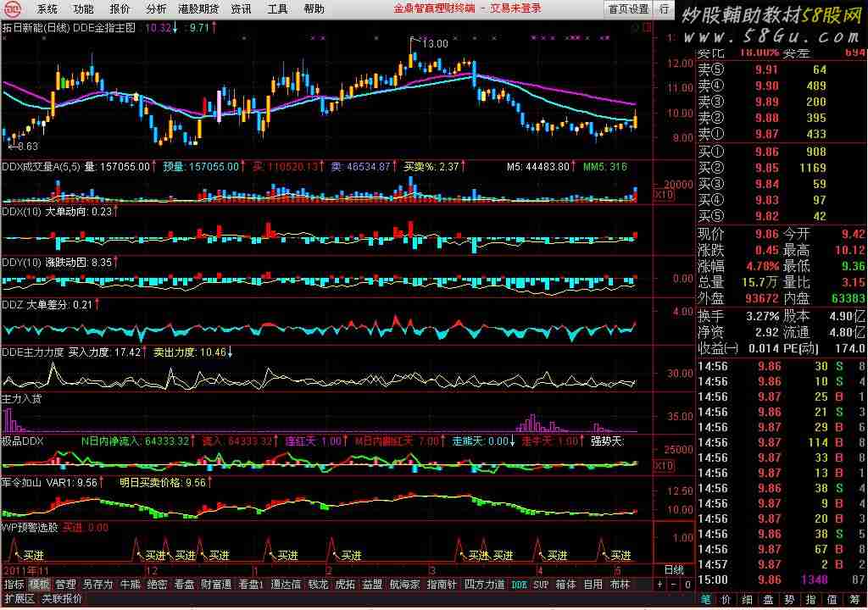Select the 筹 tab in quote panel
The width and height of the screenshot is (868, 610).
pyautogui.click(x=854, y=600)
